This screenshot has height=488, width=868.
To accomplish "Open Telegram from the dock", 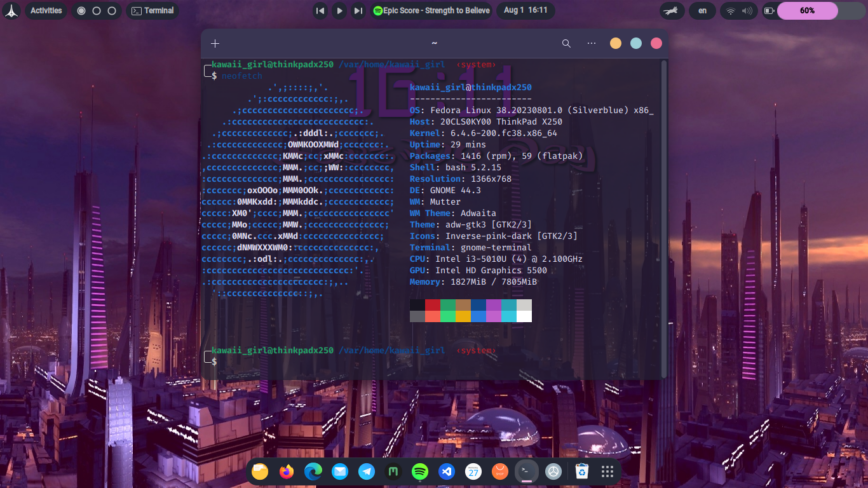I will (x=367, y=471).
